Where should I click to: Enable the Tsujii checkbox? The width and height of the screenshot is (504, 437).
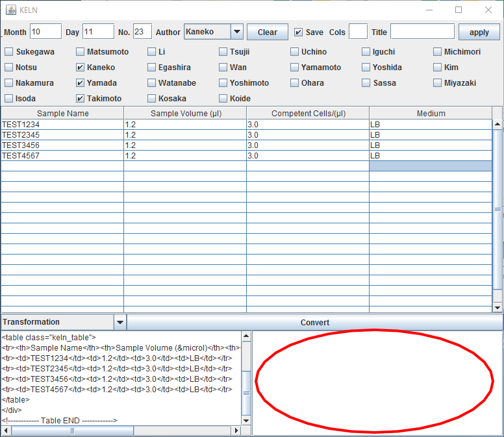223,52
